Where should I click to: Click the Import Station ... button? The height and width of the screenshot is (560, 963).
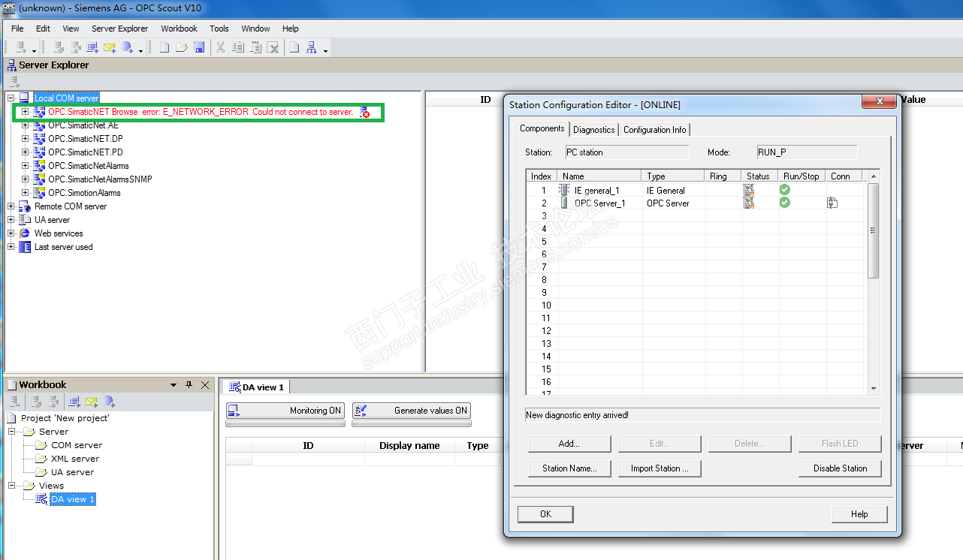[x=660, y=468]
